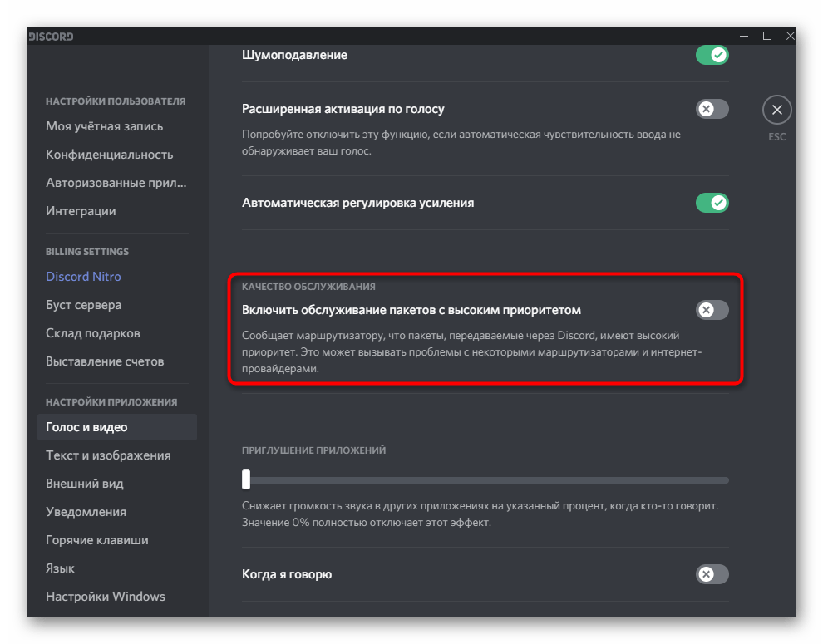Viewport: 823px width, 644px height.
Task: Toggle the Когда я говорю switch
Action: pos(712,574)
